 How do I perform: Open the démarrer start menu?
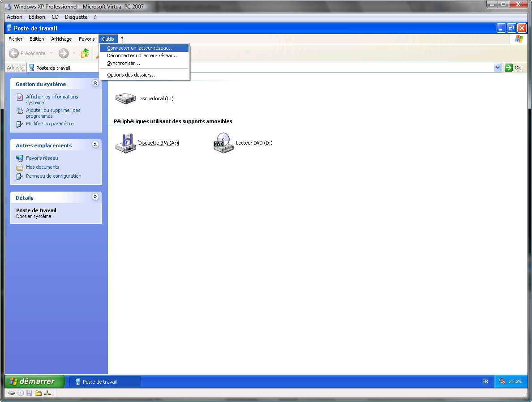34,382
